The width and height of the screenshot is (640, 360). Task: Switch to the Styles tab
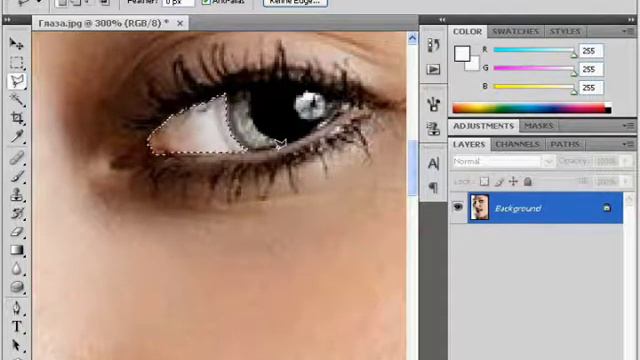coord(565,31)
